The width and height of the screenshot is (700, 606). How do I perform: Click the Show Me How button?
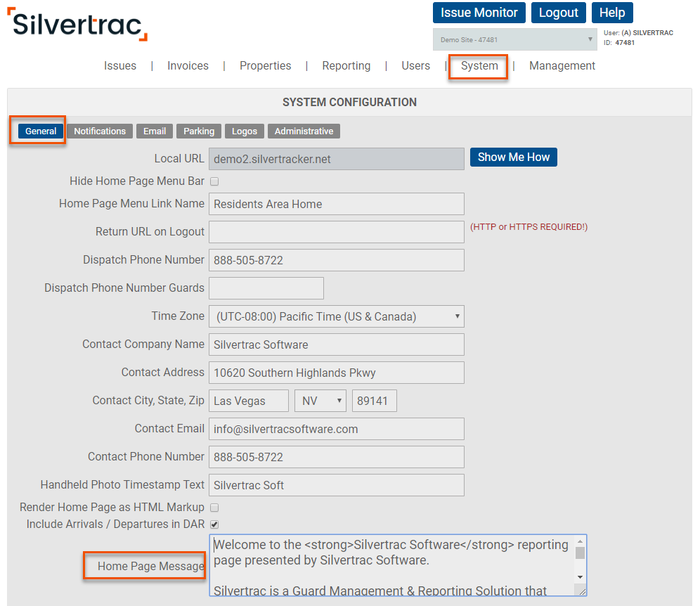[x=513, y=157]
